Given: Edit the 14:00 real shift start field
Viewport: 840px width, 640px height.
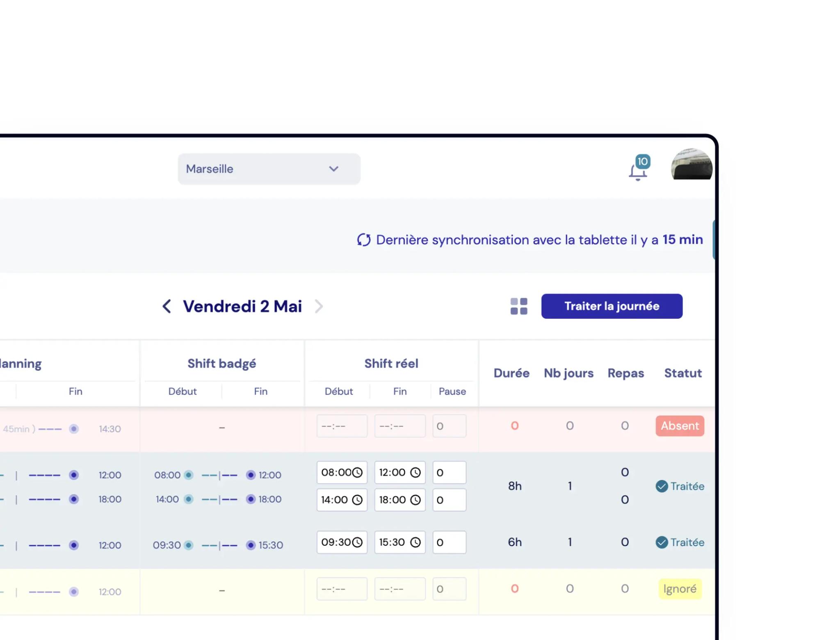Looking at the screenshot, I should (342, 500).
